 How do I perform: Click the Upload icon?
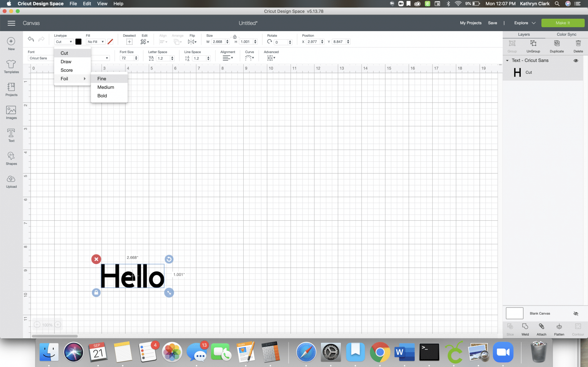click(11, 179)
